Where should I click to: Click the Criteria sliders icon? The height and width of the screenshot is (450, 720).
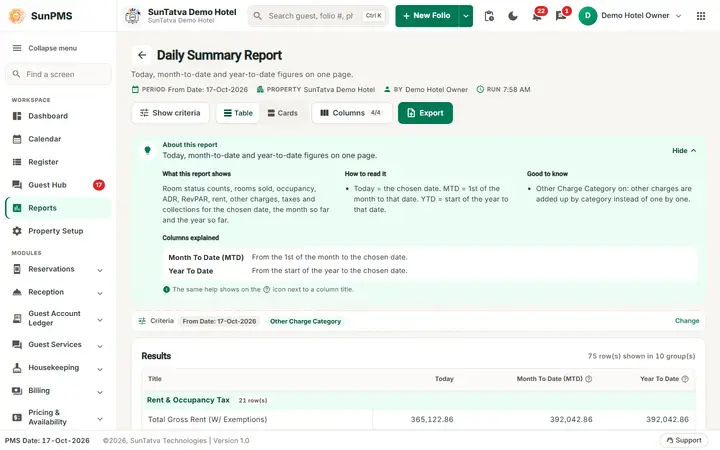click(142, 321)
